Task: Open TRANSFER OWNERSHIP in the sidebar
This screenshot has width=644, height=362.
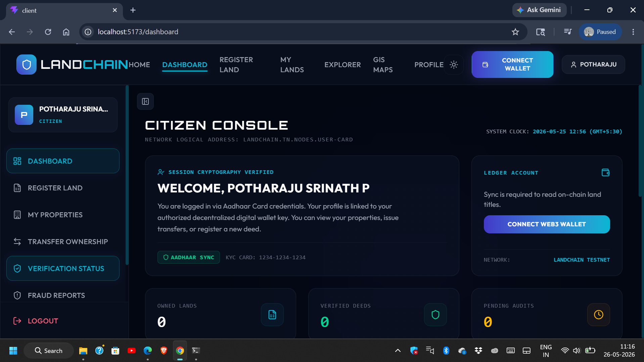Action: (x=63, y=241)
